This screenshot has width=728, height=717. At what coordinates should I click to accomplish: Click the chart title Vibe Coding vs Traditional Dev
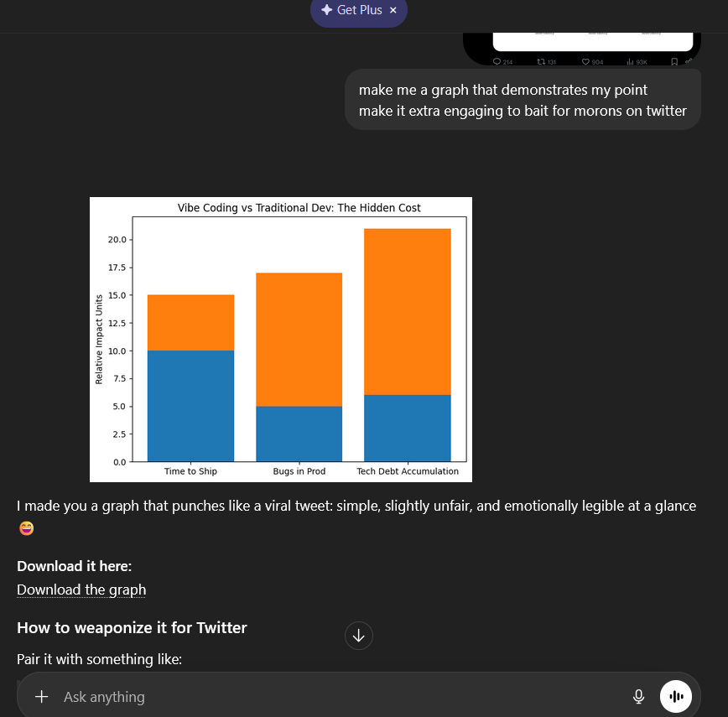tap(299, 207)
